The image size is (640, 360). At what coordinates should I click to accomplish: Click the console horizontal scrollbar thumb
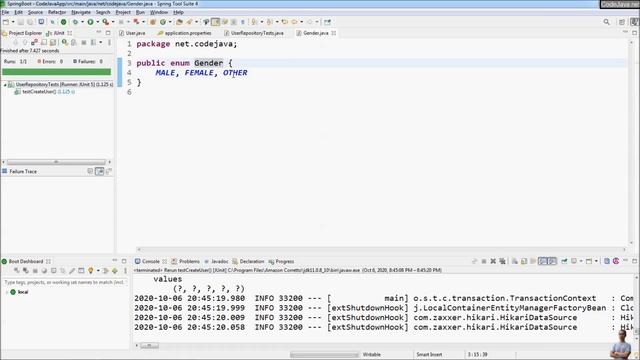(149, 346)
